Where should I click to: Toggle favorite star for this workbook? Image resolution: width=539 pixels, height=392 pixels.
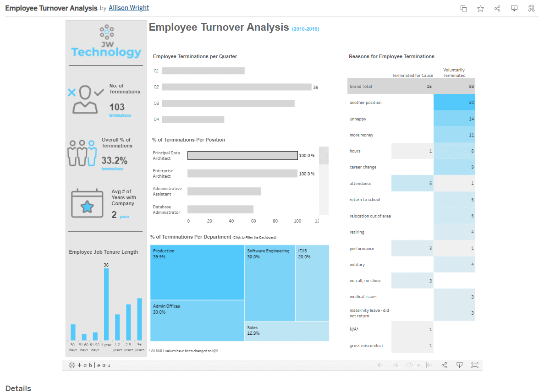click(x=480, y=8)
